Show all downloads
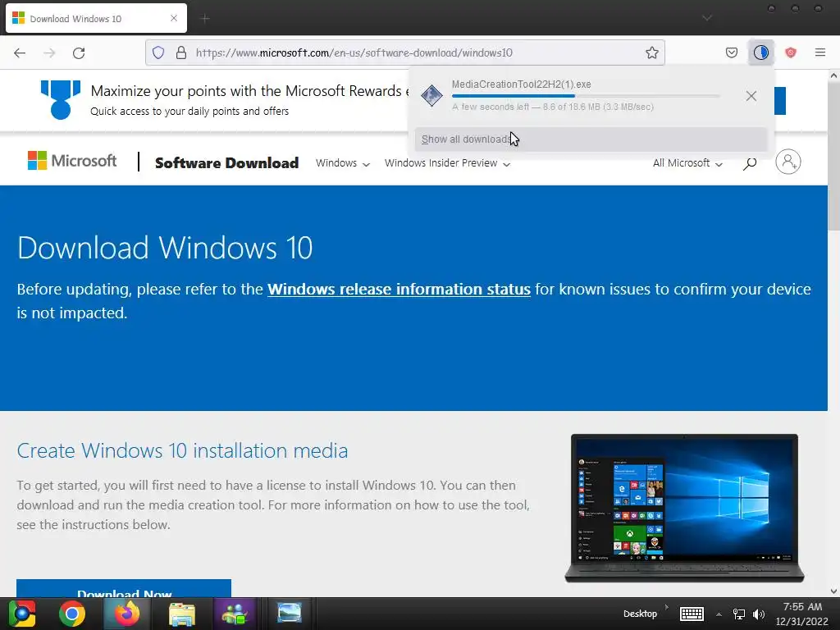The width and height of the screenshot is (840, 630). click(591, 139)
